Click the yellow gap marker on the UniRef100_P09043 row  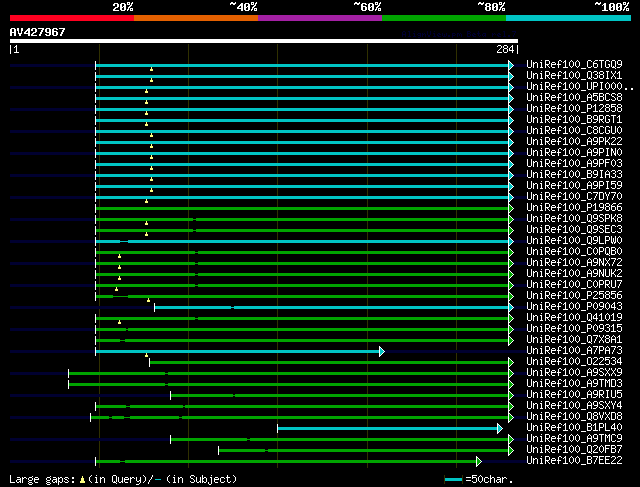point(149,300)
